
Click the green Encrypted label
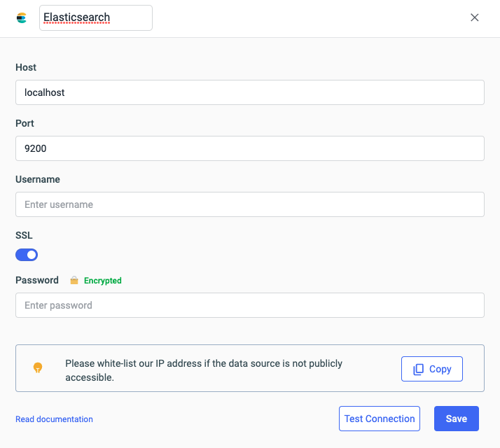pos(103,281)
